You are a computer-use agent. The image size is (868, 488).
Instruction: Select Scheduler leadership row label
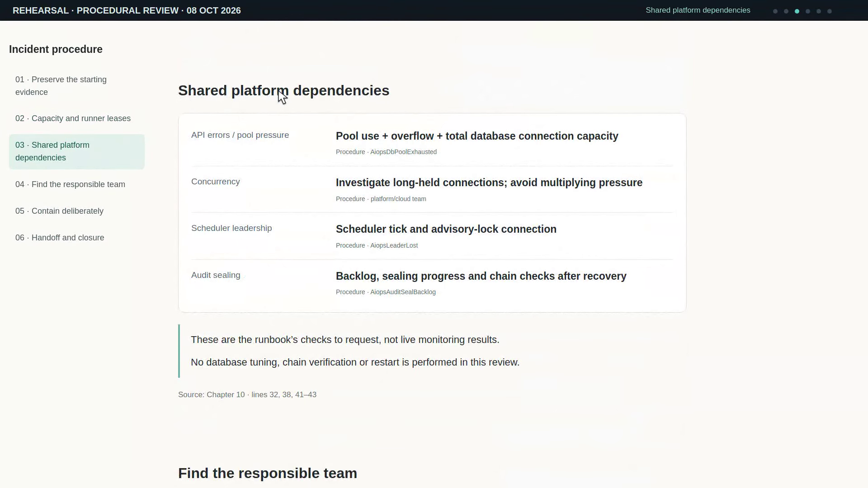pos(231,228)
